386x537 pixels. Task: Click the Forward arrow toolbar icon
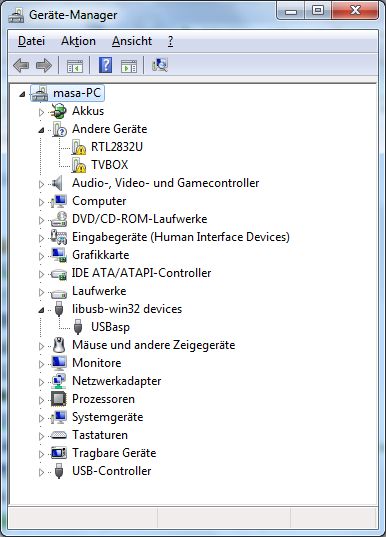pyautogui.click(x=44, y=65)
